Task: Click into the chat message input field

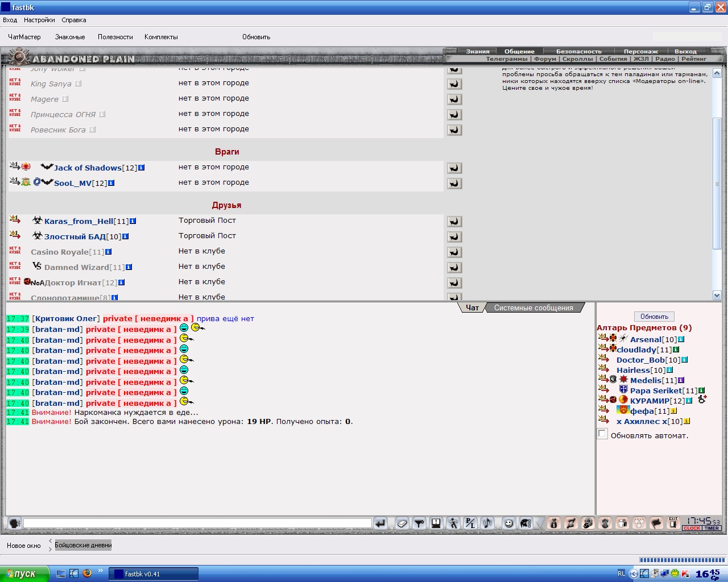Action: [x=197, y=523]
